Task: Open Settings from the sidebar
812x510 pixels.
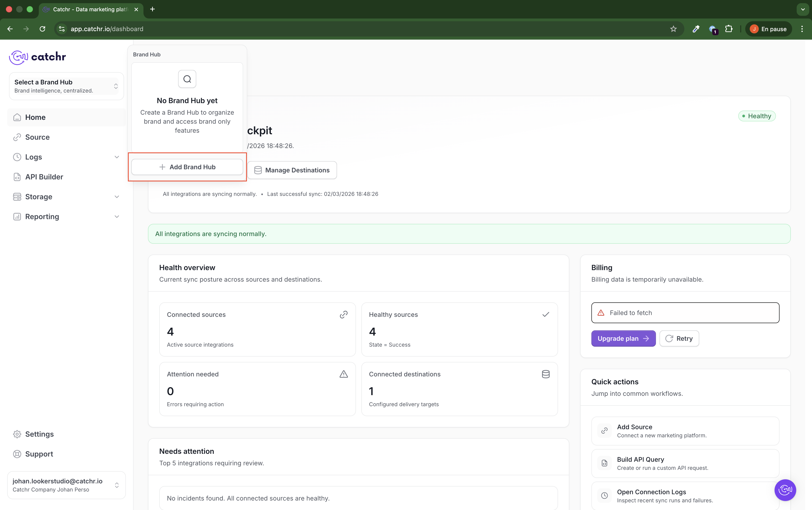Action: coord(39,434)
